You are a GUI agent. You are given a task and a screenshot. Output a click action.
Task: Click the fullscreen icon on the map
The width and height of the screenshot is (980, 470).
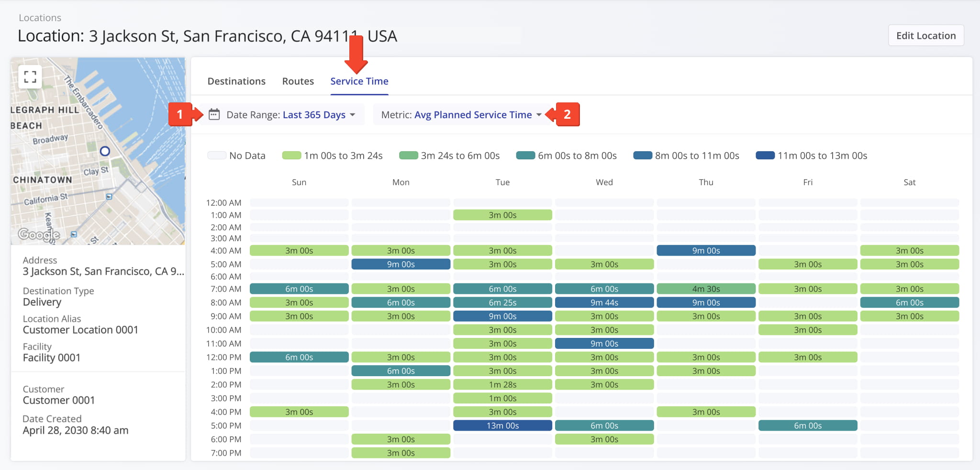pyautogui.click(x=30, y=76)
